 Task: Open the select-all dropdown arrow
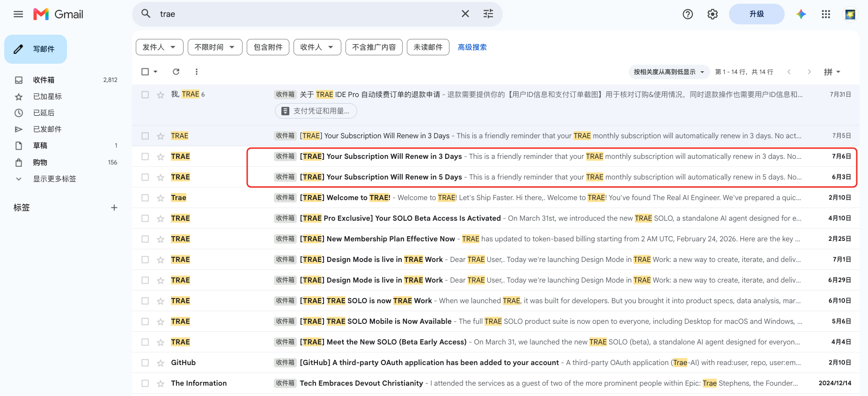(155, 72)
